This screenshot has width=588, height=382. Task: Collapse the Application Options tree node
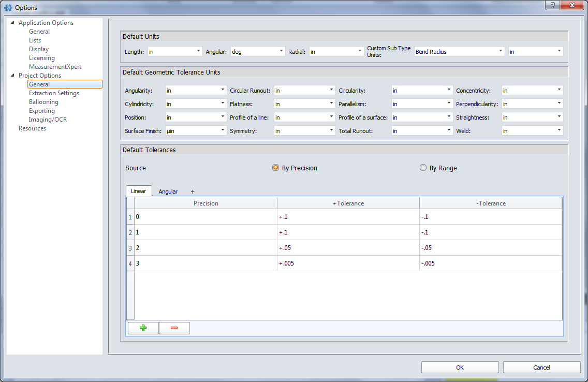click(12, 22)
